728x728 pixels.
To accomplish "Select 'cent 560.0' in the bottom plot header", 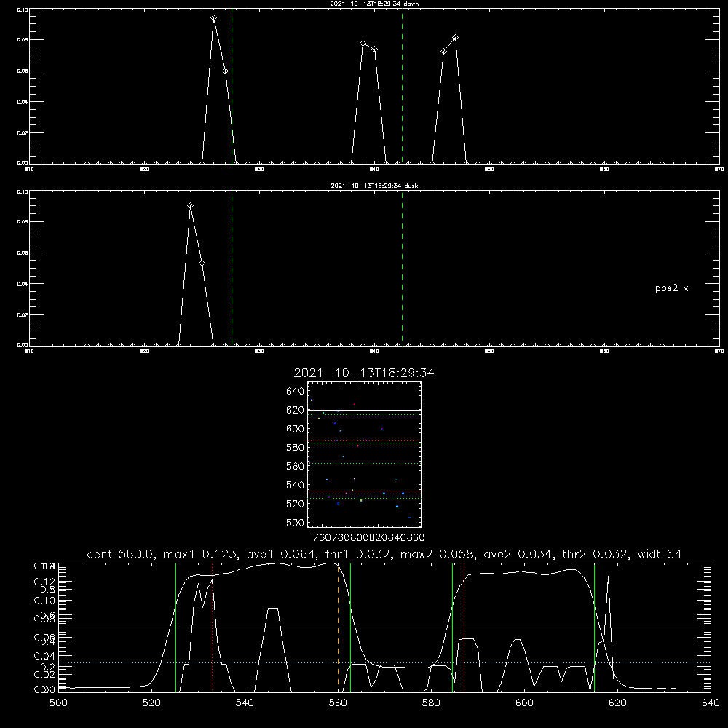I will click(120, 554).
